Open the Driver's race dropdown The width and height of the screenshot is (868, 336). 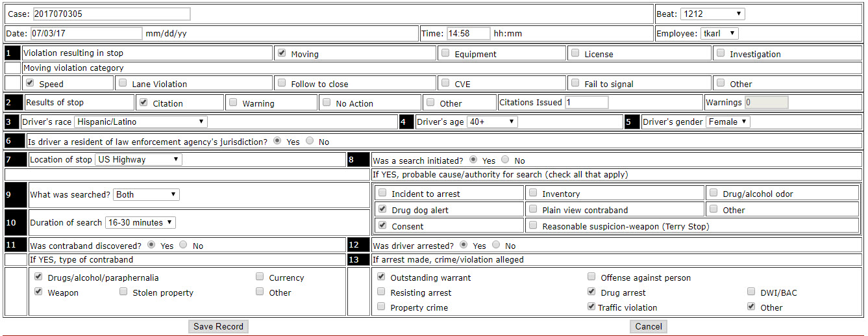[x=141, y=122]
